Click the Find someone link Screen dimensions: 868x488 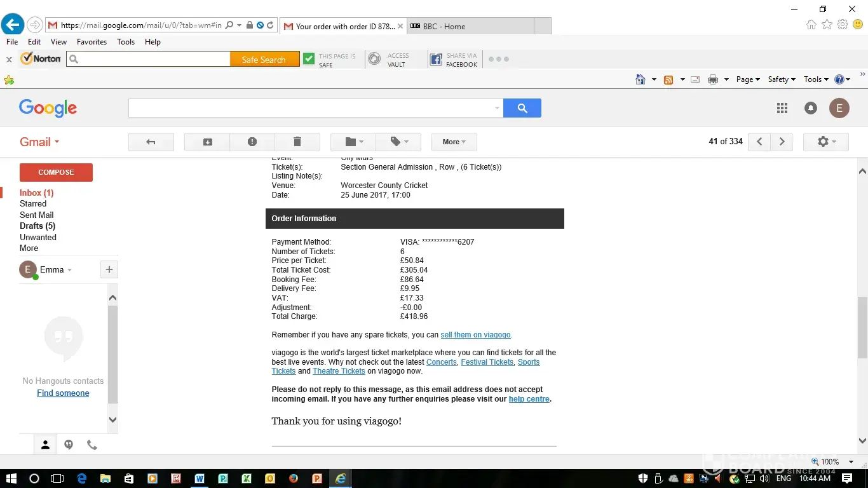[x=63, y=393]
